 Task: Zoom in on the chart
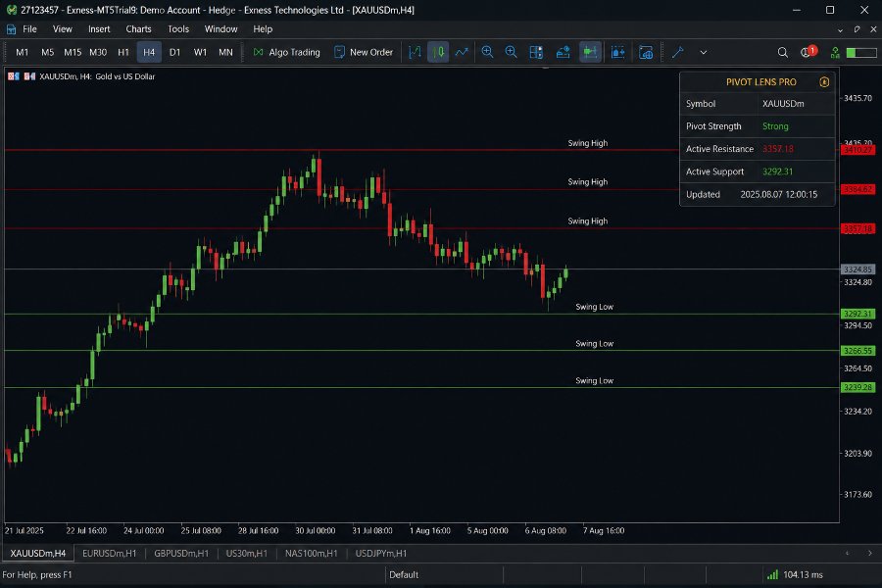click(x=488, y=52)
